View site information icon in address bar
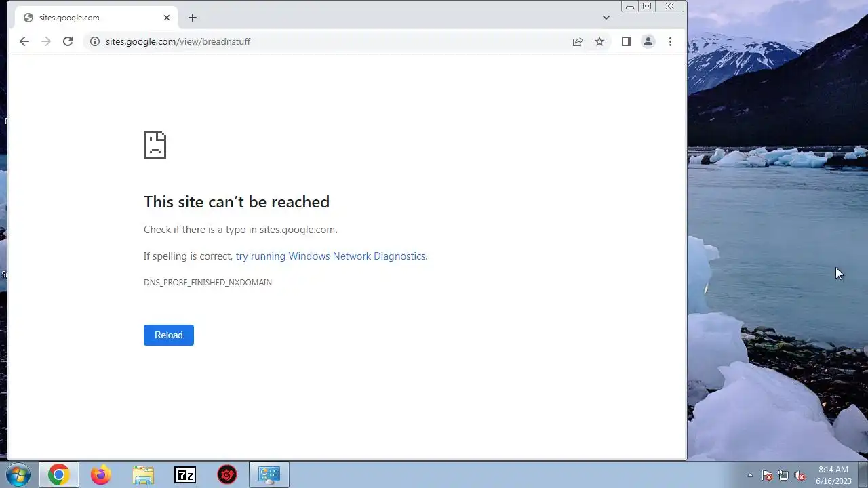The height and width of the screenshot is (488, 868). (x=95, y=41)
